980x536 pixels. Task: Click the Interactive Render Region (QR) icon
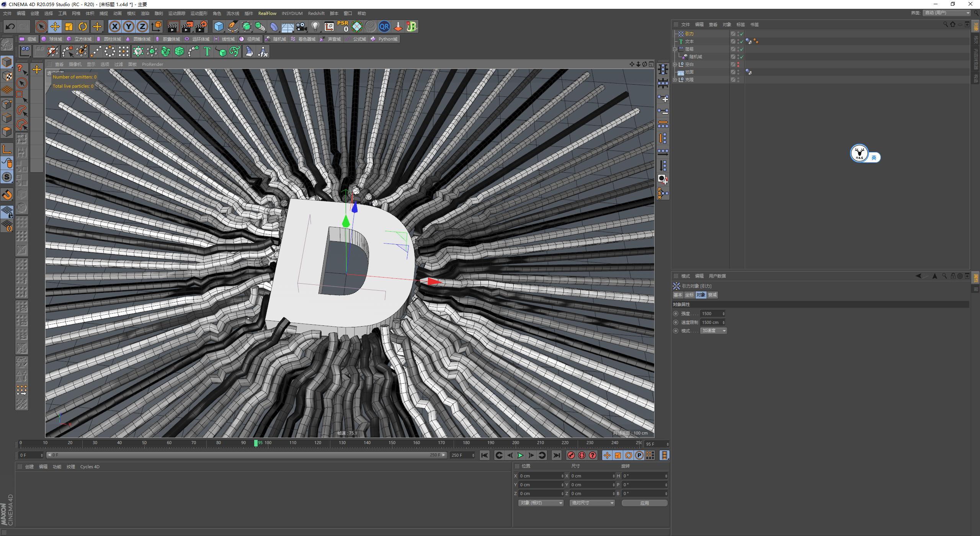pyautogui.click(x=384, y=26)
